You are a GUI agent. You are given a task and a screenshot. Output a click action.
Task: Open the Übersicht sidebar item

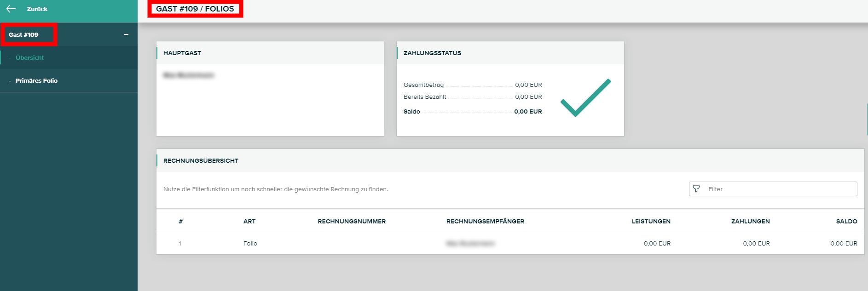29,57
